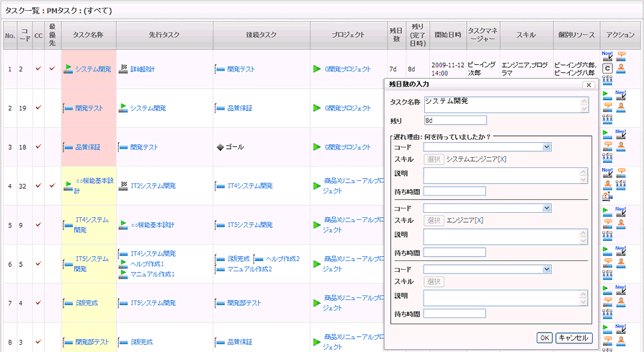This screenshot has width=644, height=352.
Task: Open コード dropdown above システムエンジニア skill
Action: click(487, 147)
